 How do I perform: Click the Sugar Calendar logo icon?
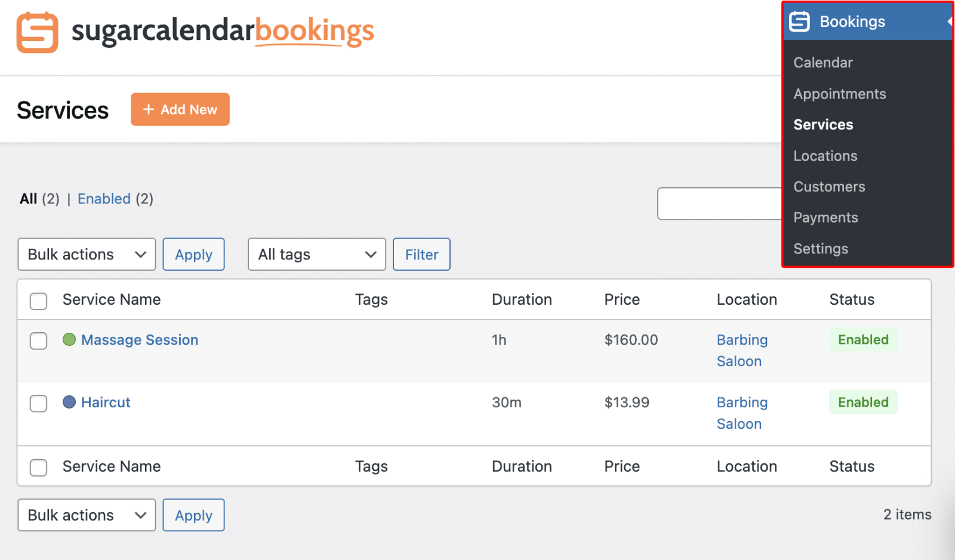37,32
